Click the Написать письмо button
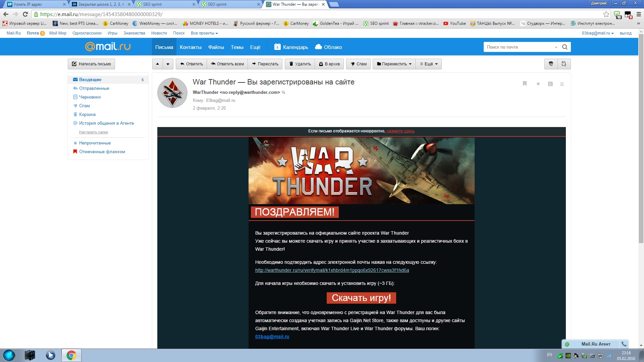 (91, 64)
